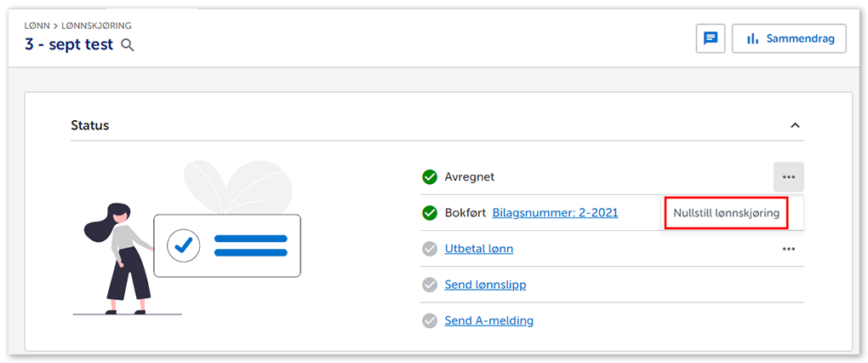868x363 pixels.
Task: Open three-dot menu beside Utbetal lønn
Action: [x=789, y=249]
